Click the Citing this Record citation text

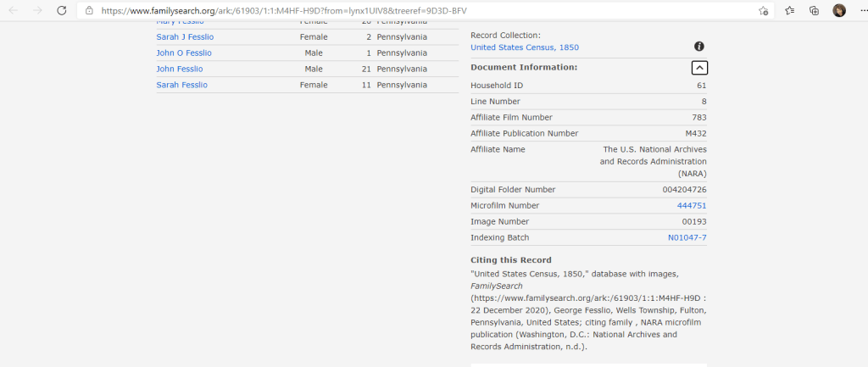588,310
